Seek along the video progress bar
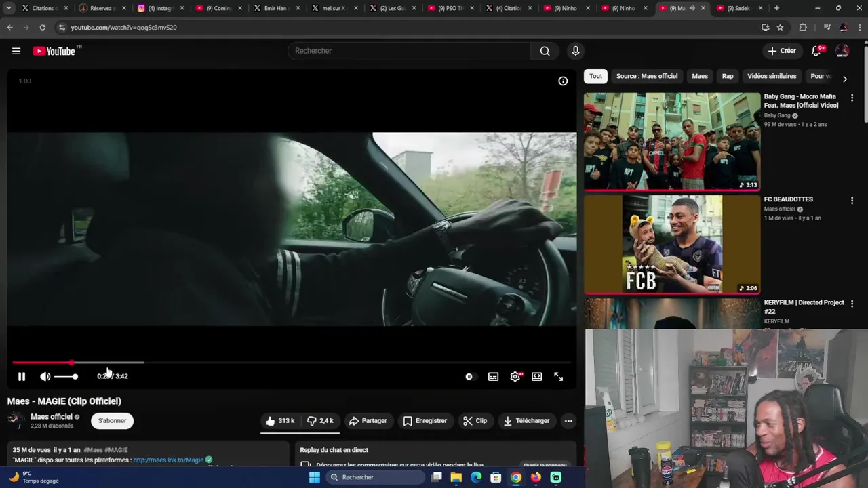This screenshot has width=868, height=488. pos(292,363)
